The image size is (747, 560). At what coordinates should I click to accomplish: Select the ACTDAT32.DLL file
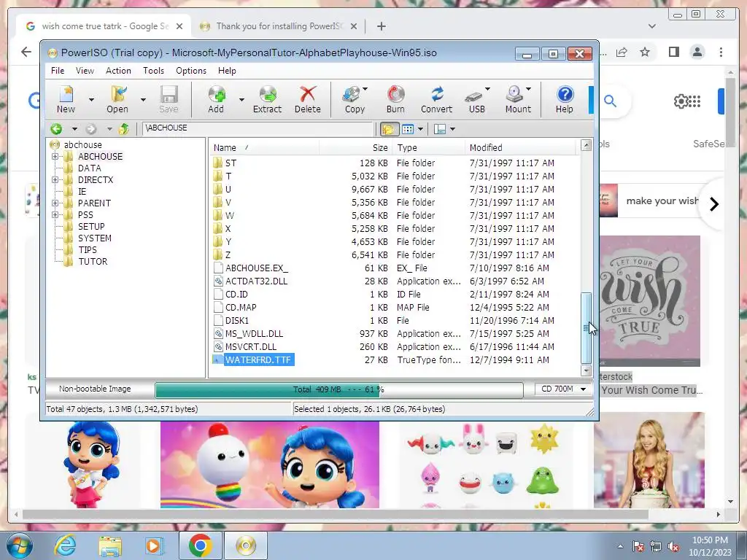pos(256,281)
